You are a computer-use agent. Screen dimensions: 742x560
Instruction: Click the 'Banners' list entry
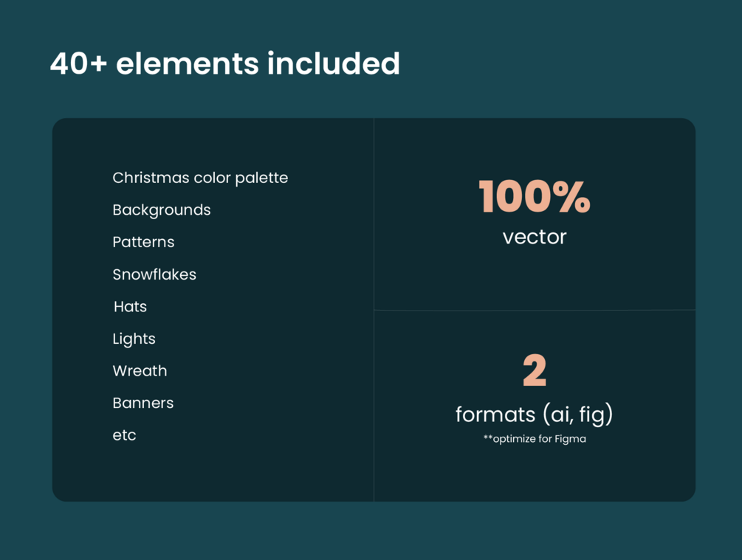[x=143, y=403]
